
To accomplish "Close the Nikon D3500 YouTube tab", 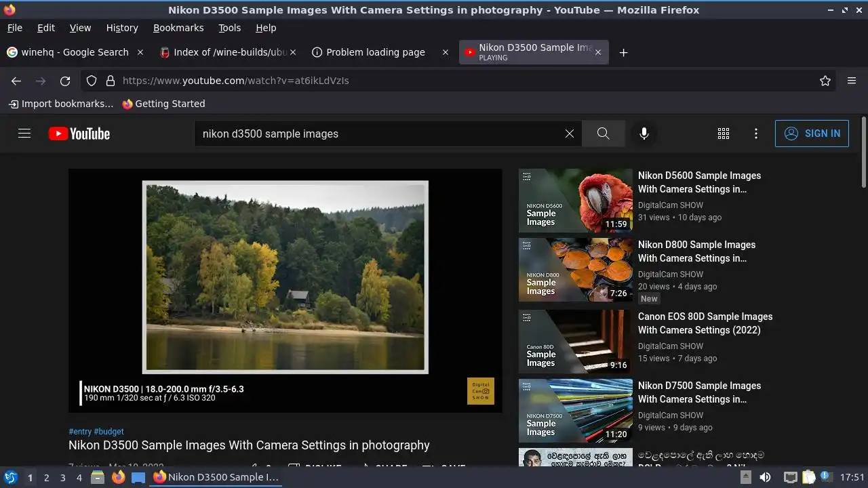I will click(598, 52).
